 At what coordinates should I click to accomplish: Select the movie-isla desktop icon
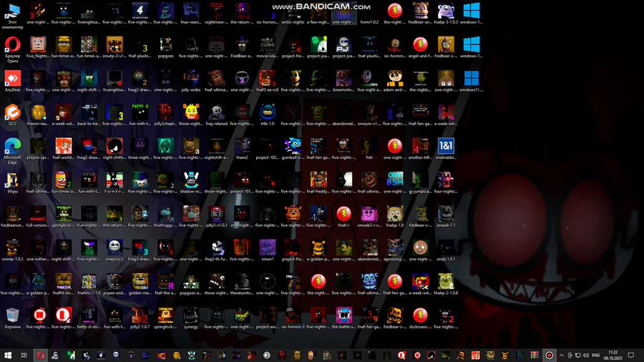coord(268,47)
